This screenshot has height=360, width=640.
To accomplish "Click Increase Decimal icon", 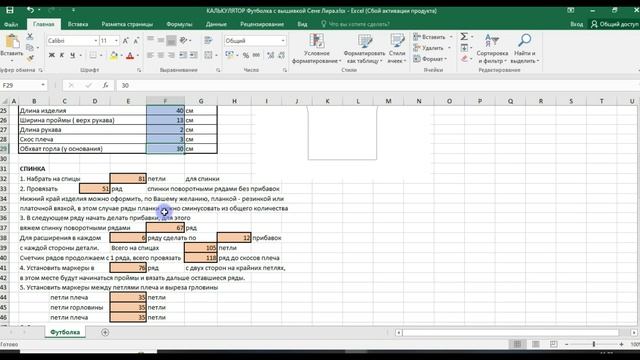I will point(270,55).
